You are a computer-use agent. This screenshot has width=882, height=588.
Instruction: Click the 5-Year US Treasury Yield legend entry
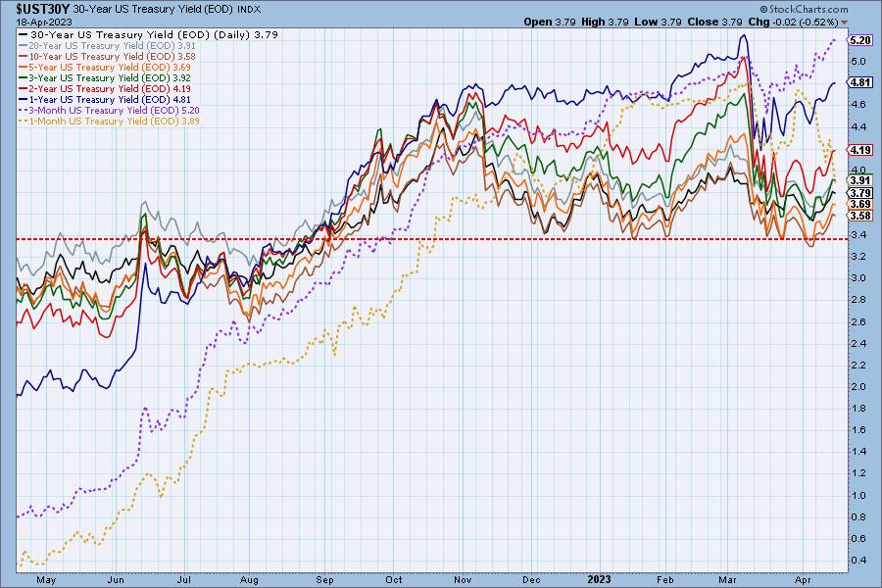click(105, 67)
